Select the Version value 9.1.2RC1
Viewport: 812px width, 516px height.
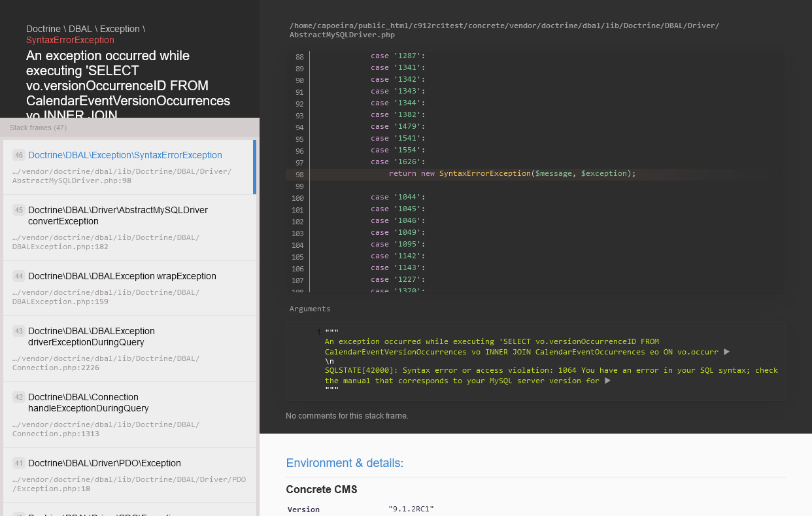(412, 509)
